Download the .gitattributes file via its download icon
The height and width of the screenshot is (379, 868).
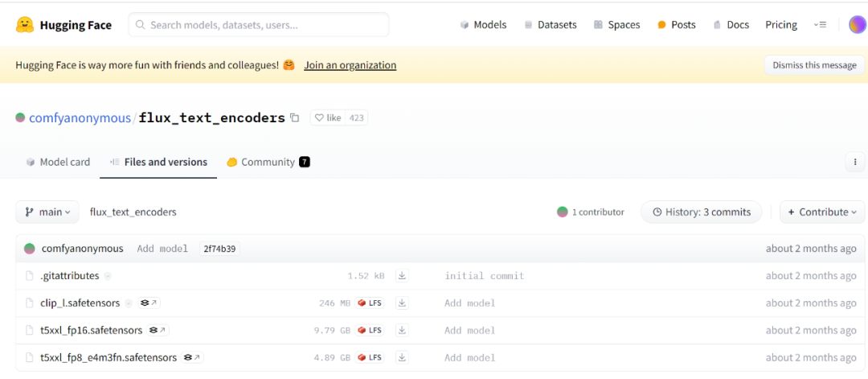point(403,275)
